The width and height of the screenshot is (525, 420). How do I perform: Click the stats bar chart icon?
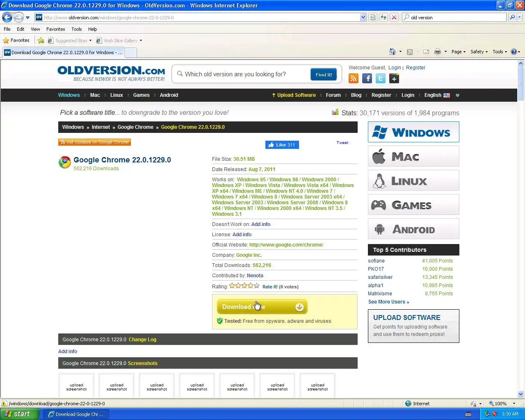tap(335, 112)
